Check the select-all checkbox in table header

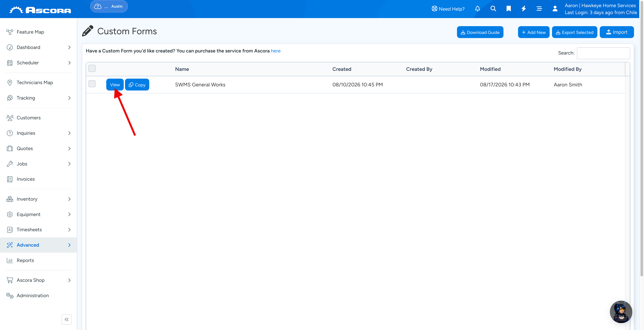point(92,68)
